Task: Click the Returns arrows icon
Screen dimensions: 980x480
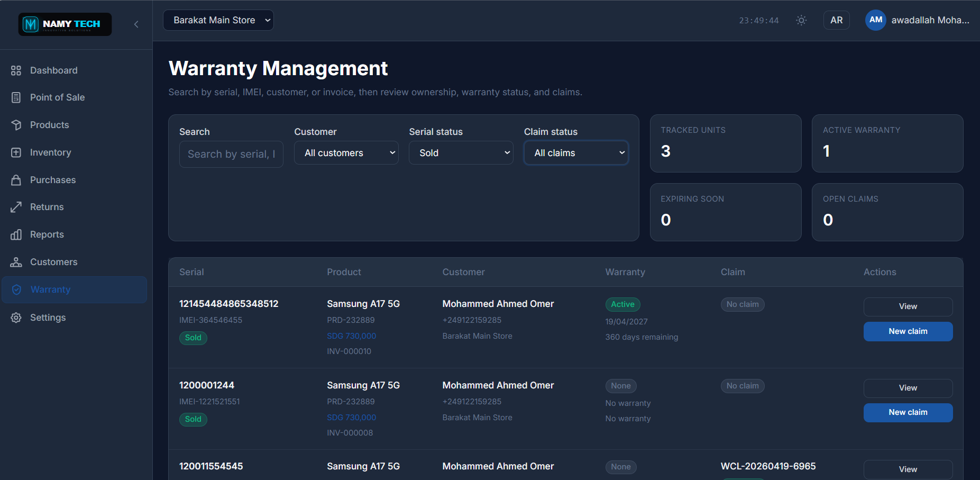Action: point(16,207)
